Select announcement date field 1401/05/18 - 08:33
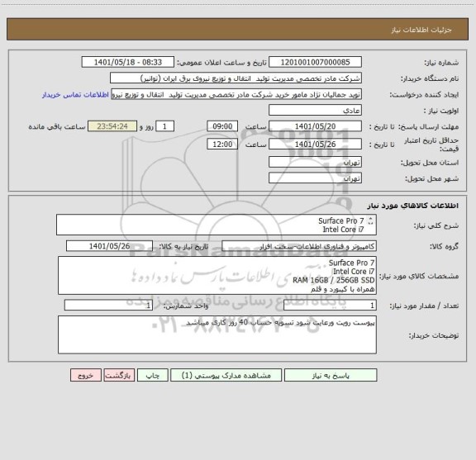 pos(128,62)
